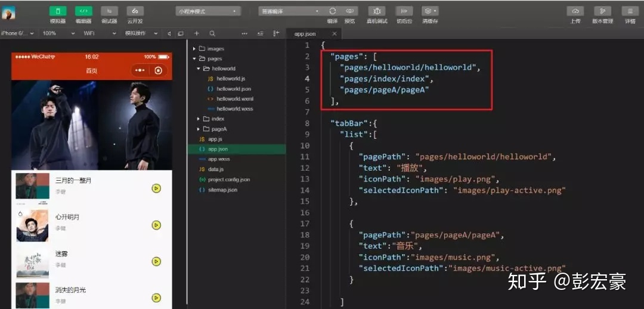Toggle the 编辑器 (editor) panel button
644x309 pixels.
pyautogui.click(x=83, y=11)
